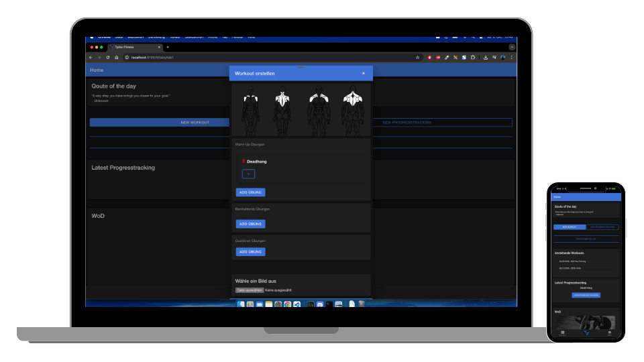Click the Home header title
644x362 pixels.
pyautogui.click(x=97, y=70)
